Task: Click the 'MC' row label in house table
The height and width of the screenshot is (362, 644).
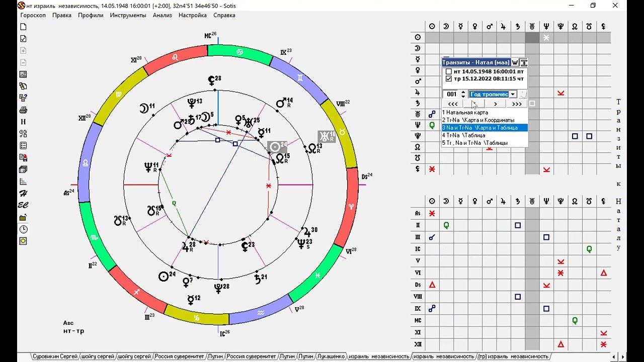Action: [x=418, y=321]
